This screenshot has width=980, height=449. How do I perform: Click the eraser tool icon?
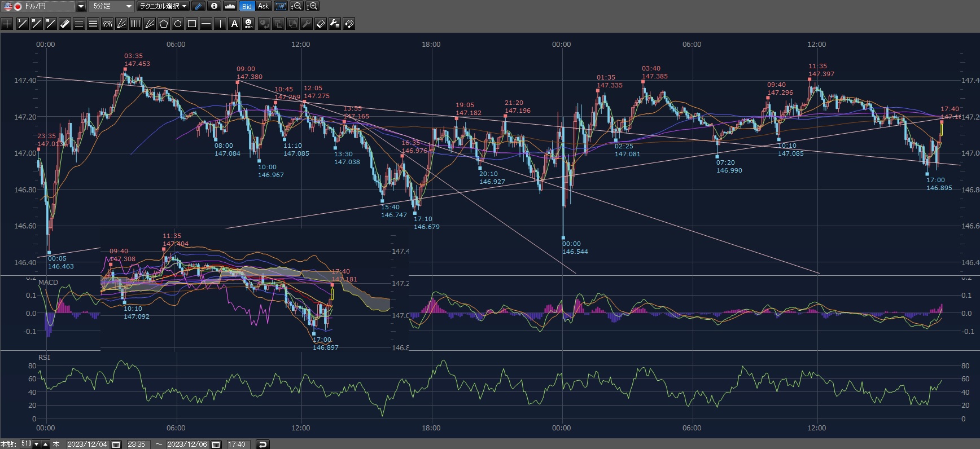[x=320, y=24]
